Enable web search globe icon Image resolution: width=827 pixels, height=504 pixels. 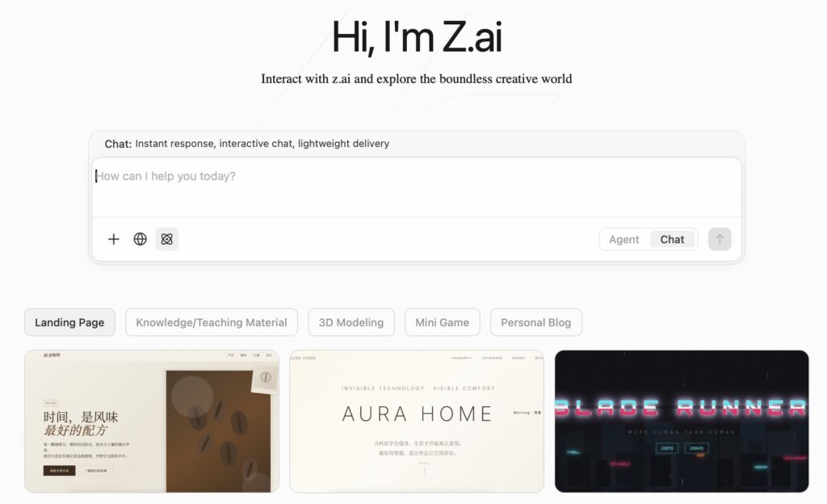140,239
